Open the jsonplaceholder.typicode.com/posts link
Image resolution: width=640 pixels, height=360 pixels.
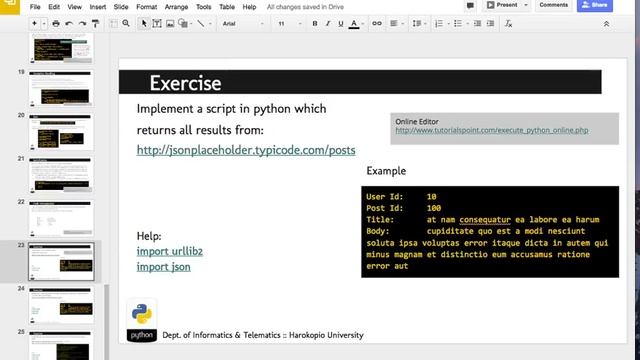click(x=246, y=150)
